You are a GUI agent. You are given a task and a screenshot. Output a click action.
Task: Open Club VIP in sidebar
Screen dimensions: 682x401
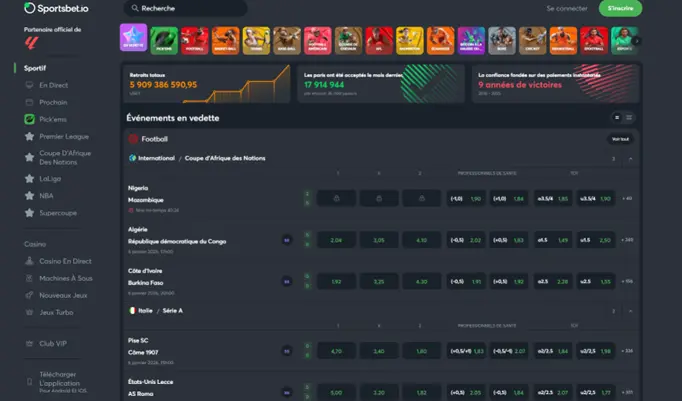click(53, 344)
